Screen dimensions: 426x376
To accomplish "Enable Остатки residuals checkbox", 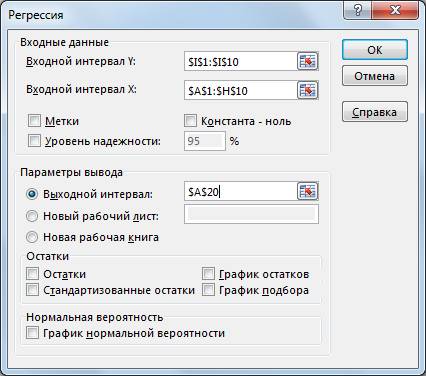I will click(x=32, y=274).
